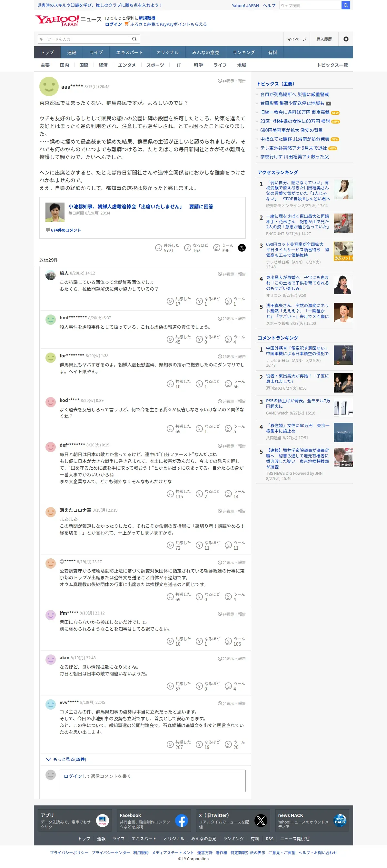Click 共感した icon on 旅人 reply
Viewport: 387px width, 868px height.
coord(170,301)
